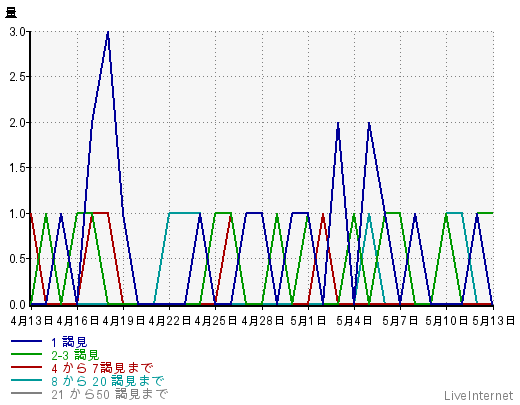Image resolution: width=520 pixels, height=405 pixels.
Task: Click the 4月28日 x-axis date label
Action: (x=262, y=321)
